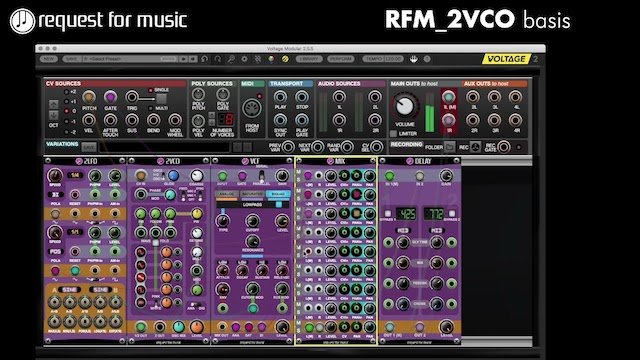The width and height of the screenshot is (640, 360).
Task: Click the MIDI FROM HOST connector
Action: pos(252,109)
